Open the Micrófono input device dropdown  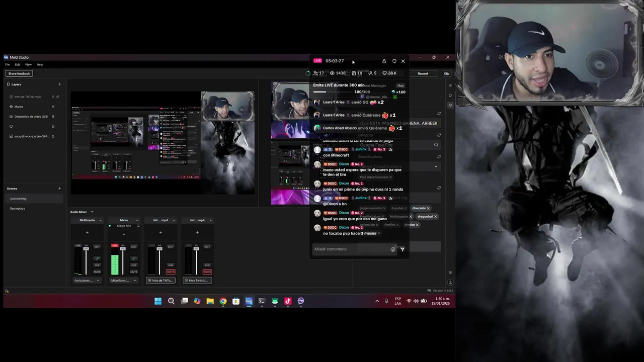(123, 280)
